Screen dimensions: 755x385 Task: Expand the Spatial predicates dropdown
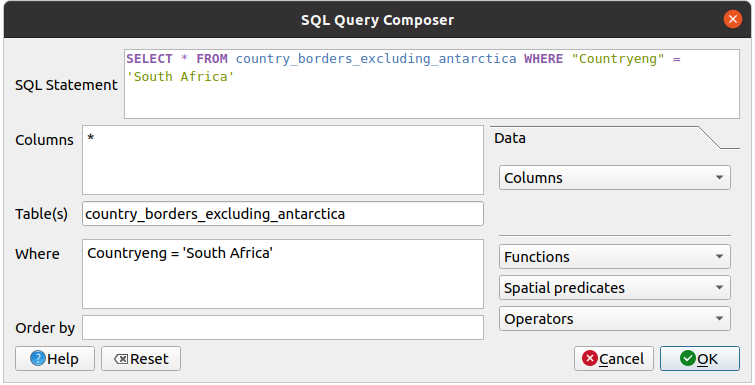pos(615,288)
